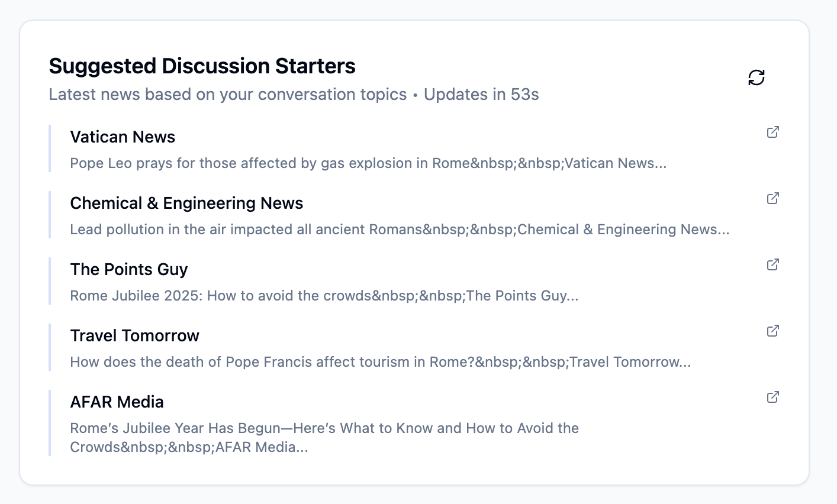Click the Pope Francis tourism question summary
837x504 pixels.
381,362
